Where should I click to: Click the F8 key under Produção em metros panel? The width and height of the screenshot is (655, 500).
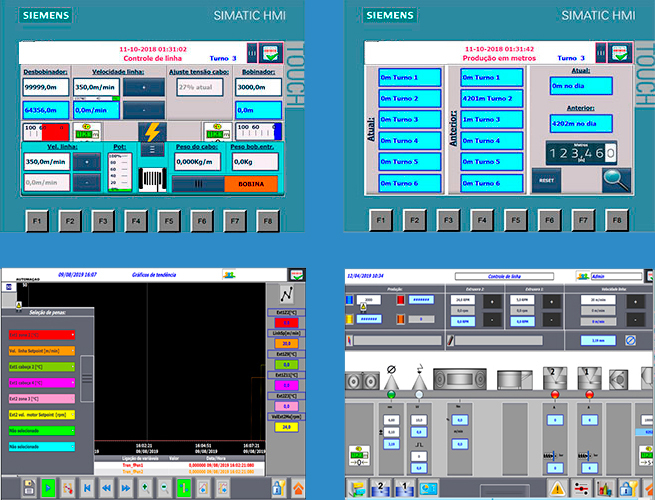[x=617, y=220]
